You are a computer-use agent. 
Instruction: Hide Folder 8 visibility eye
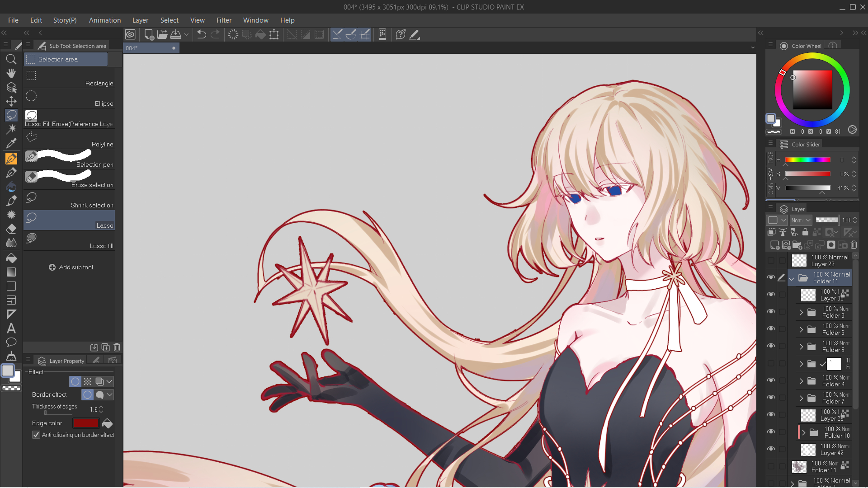[771, 312]
